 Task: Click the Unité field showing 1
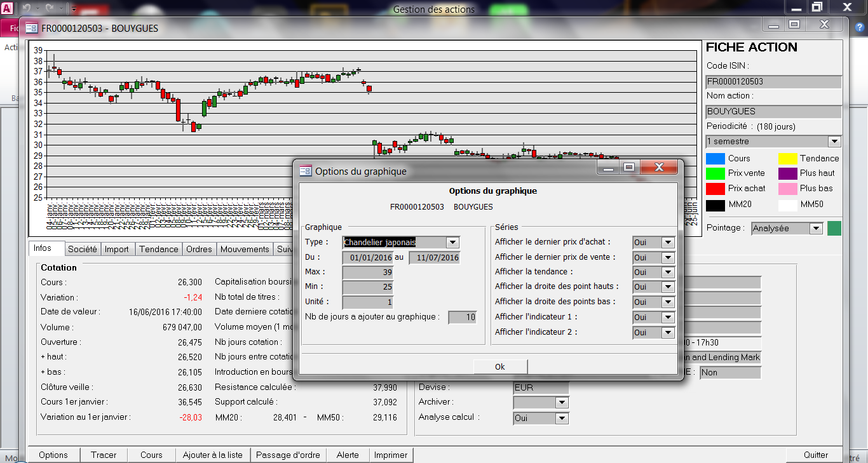pyautogui.click(x=368, y=303)
